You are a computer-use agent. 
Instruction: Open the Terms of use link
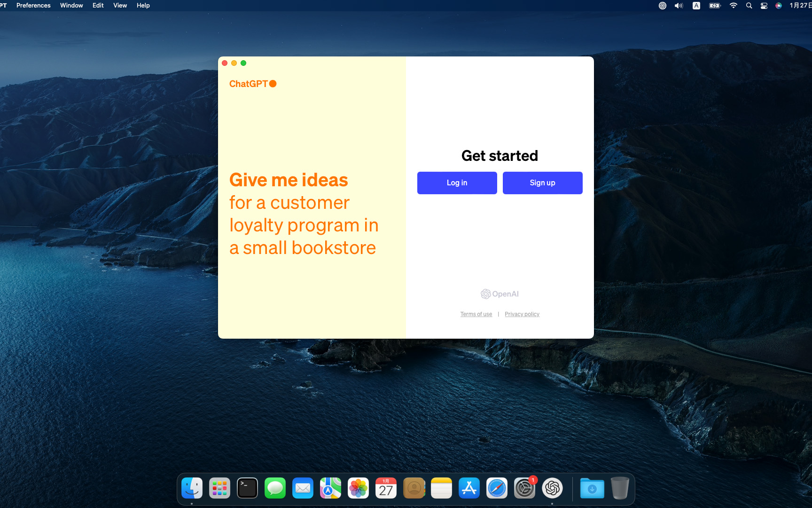tap(476, 314)
